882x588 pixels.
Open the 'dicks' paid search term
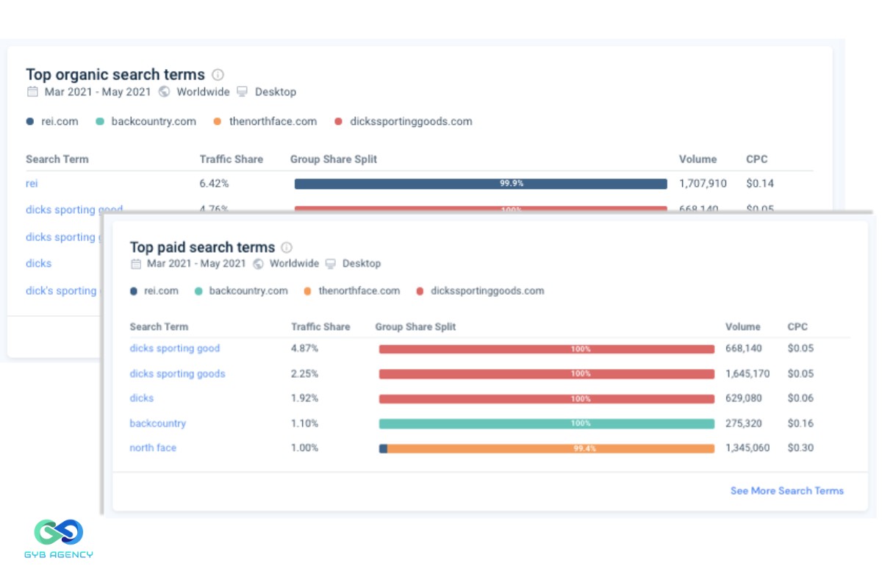tap(142, 398)
